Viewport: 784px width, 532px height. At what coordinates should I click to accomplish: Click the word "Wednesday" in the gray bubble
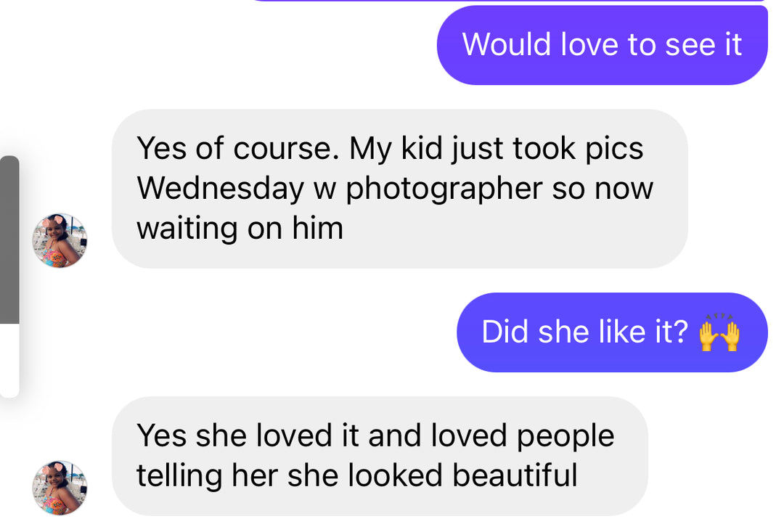coord(220,189)
